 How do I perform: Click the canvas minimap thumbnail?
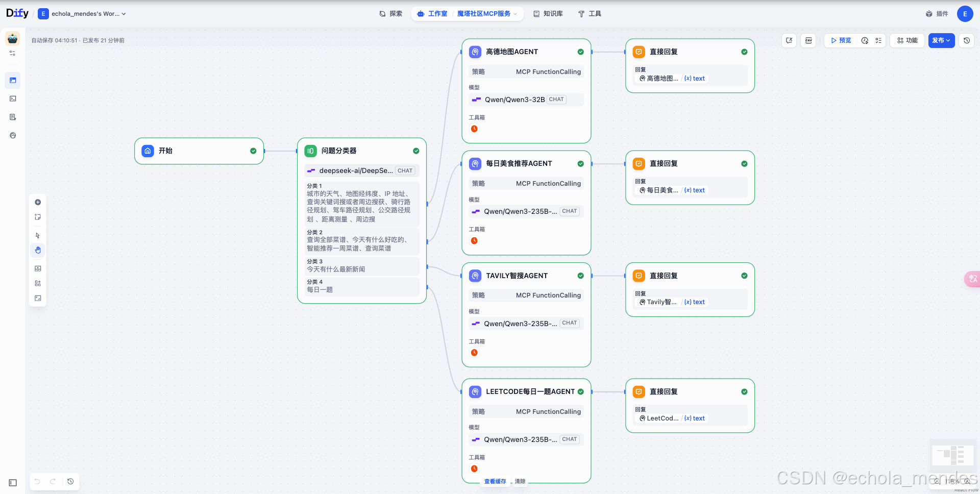pyautogui.click(x=953, y=455)
